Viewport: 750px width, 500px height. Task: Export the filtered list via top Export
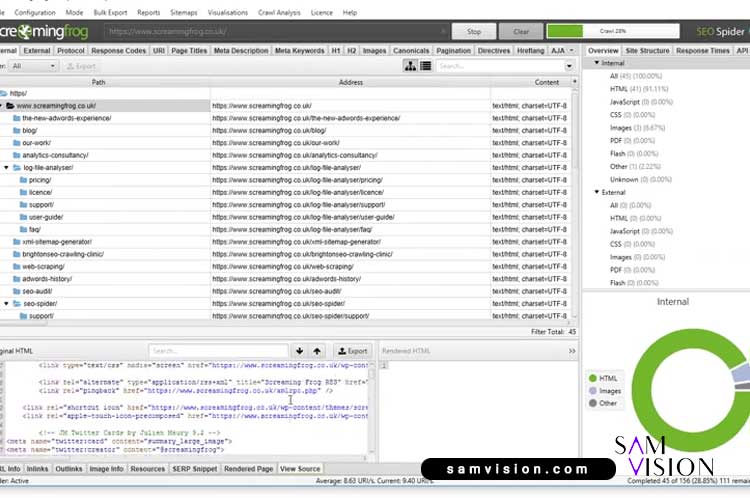pyautogui.click(x=81, y=67)
